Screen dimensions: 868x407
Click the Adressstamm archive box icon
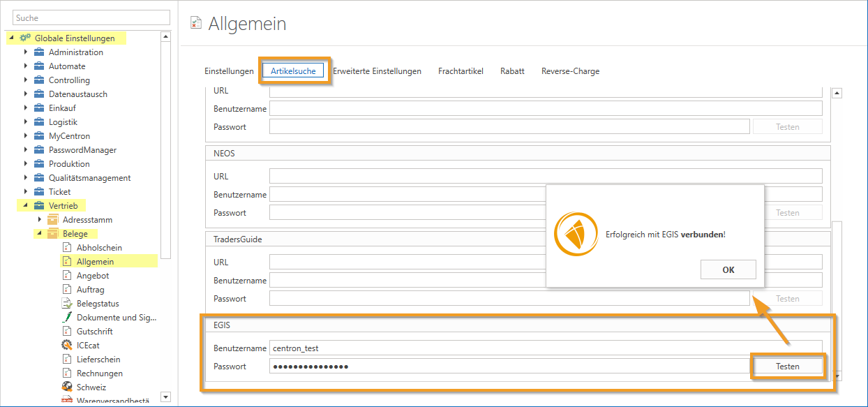[x=53, y=220]
